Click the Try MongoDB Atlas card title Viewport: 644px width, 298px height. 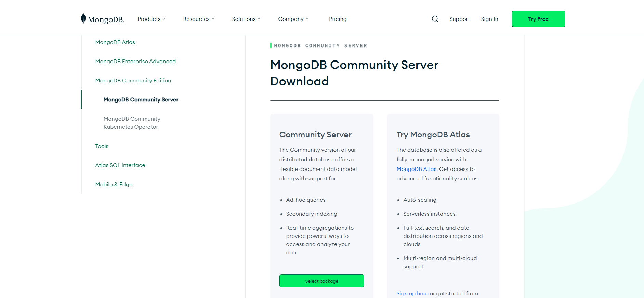tap(433, 135)
